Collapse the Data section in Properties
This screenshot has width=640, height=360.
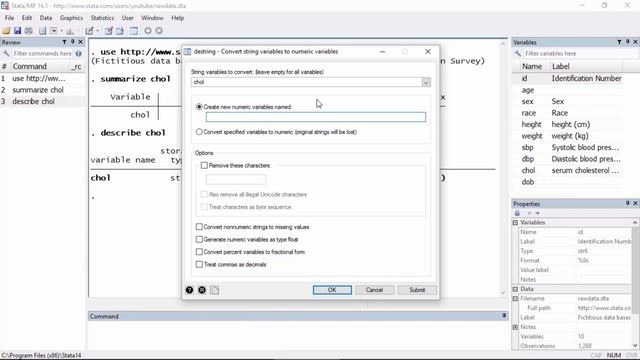[516, 289]
